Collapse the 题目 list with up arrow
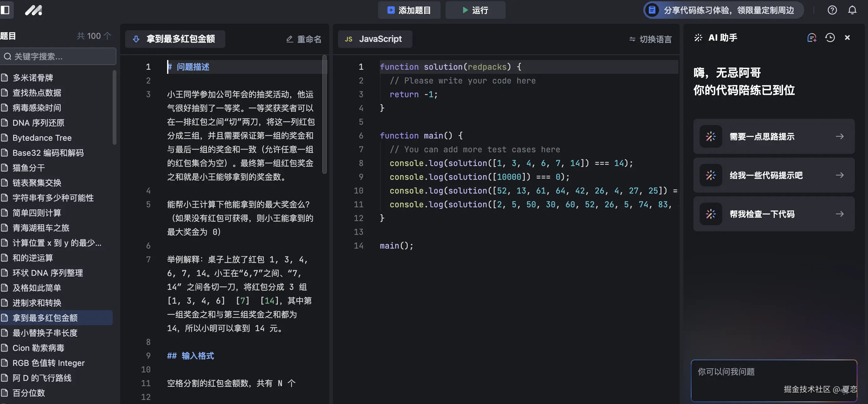 click(x=107, y=36)
